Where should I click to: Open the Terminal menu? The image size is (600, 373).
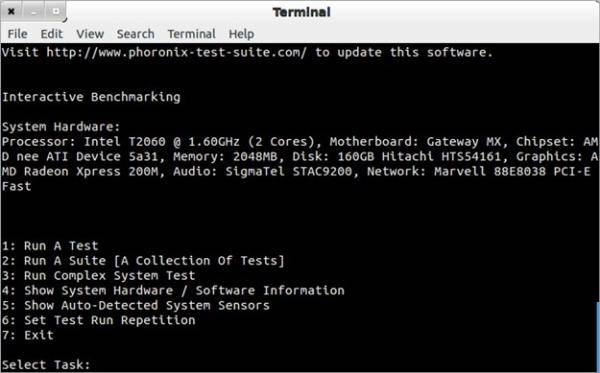[191, 34]
